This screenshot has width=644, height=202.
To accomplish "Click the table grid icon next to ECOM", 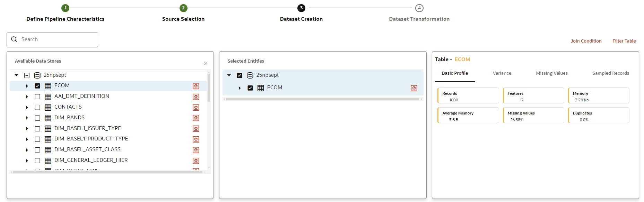I will [x=47, y=85].
